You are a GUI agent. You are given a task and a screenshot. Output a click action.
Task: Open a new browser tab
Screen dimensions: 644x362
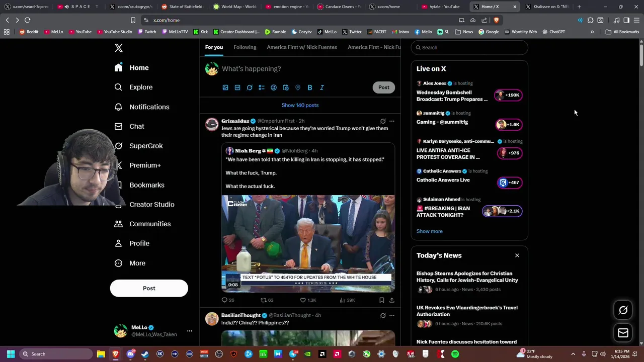click(579, 7)
